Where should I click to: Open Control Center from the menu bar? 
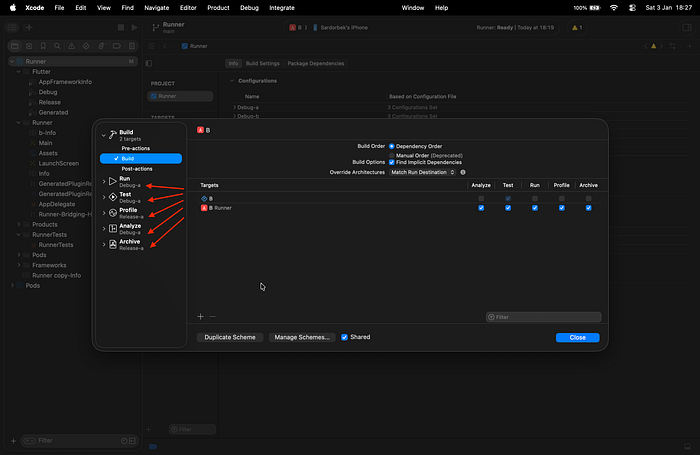[x=632, y=8]
